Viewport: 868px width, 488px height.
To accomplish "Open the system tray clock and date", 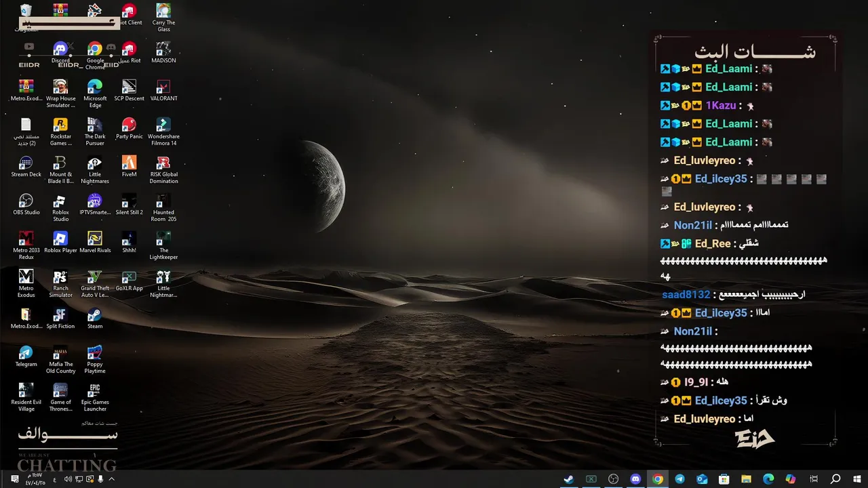I will click(x=36, y=479).
